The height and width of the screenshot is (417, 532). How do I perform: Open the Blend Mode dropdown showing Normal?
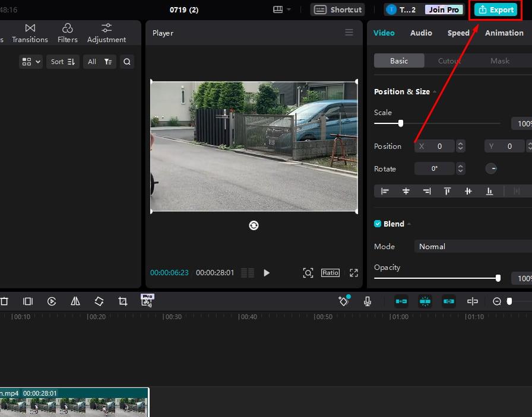point(472,246)
